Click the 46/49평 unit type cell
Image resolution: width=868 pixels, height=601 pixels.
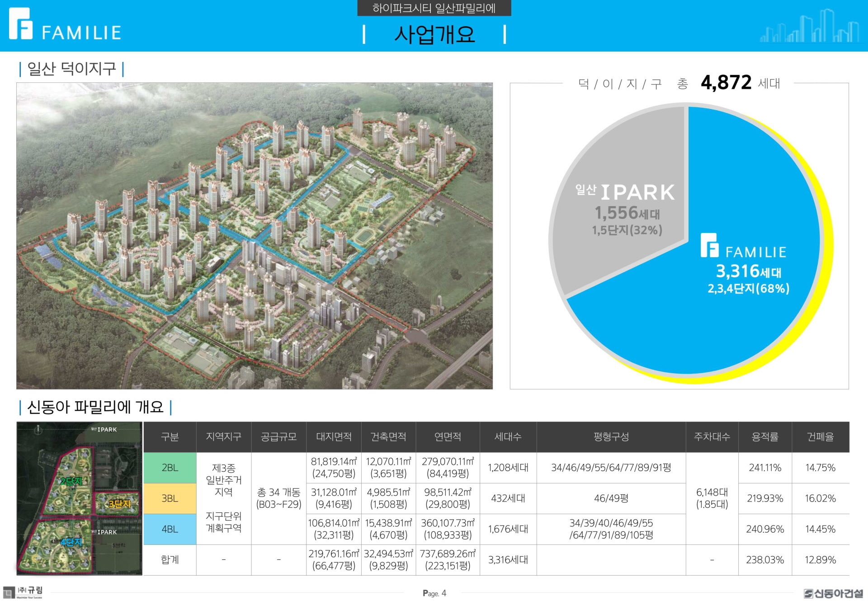click(611, 498)
